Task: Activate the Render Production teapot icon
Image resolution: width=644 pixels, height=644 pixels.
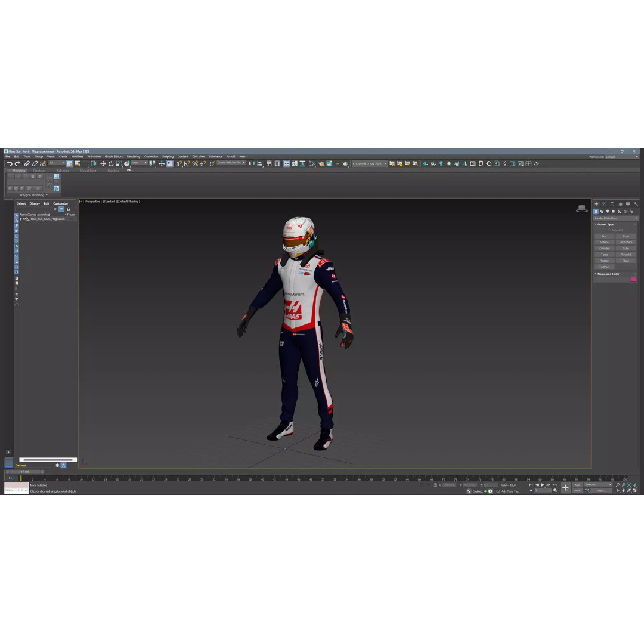Action: 536,164
